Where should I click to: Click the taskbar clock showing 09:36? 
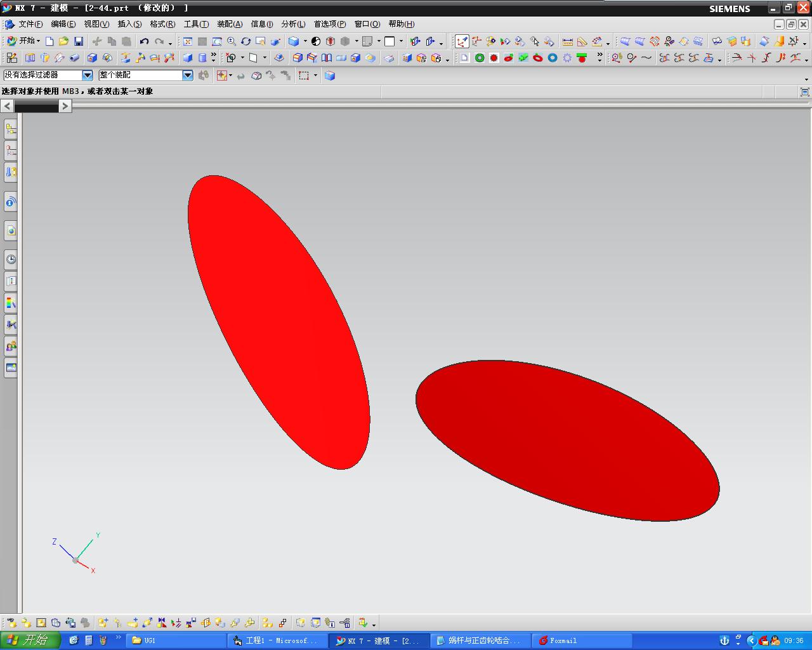[x=794, y=640]
